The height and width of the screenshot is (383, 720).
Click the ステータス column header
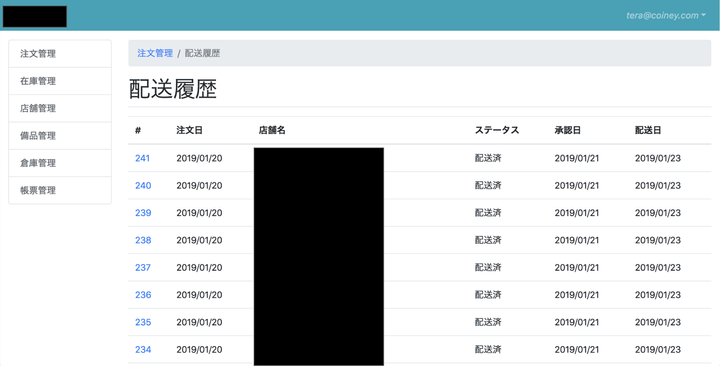(x=497, y=130)
